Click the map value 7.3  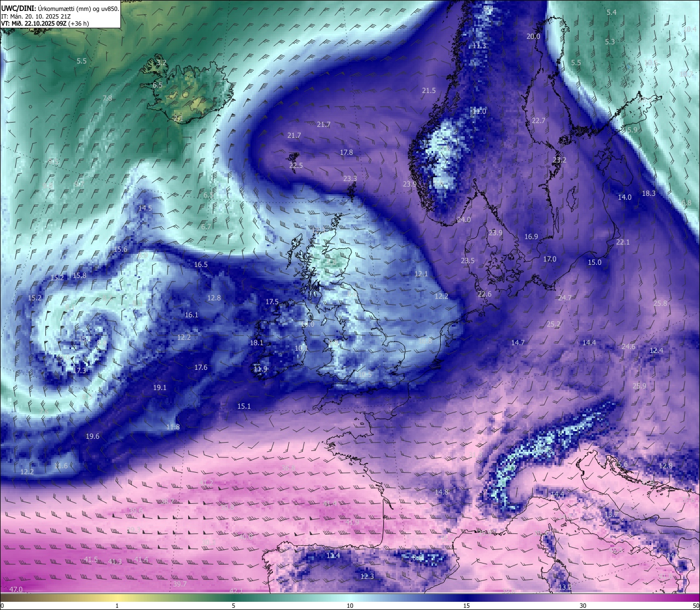coord(81,371)
